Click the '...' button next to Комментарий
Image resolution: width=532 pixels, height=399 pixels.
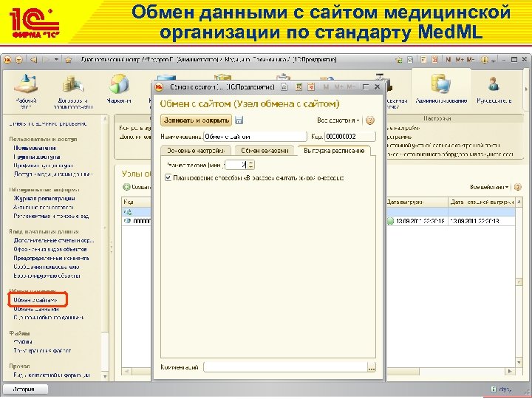[x=372, y=367]
